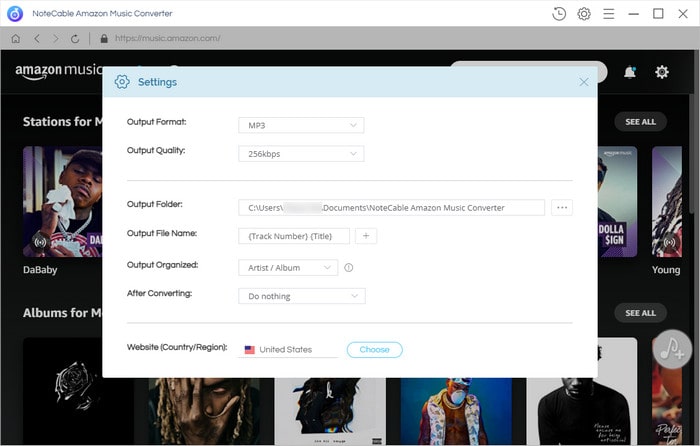Click SEE ALL for Stations
Viewport: 700px width, 446px height.
pyautogui.click(x=640, y=122)
